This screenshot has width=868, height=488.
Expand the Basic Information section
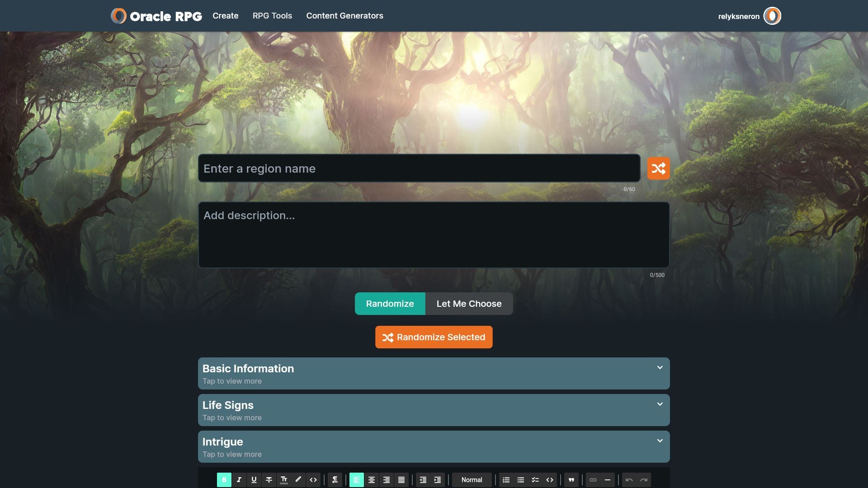point(434,374)
